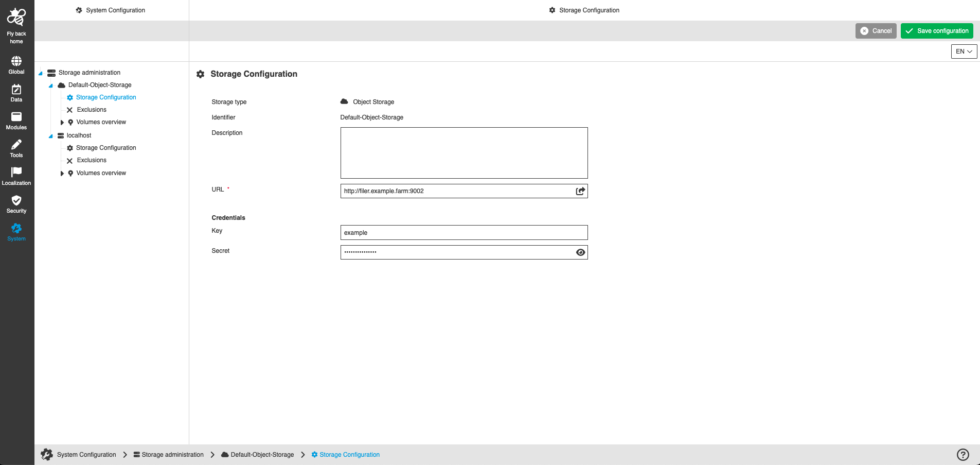
Task: Click the Save configuration button
Action: tap(936, 30)
